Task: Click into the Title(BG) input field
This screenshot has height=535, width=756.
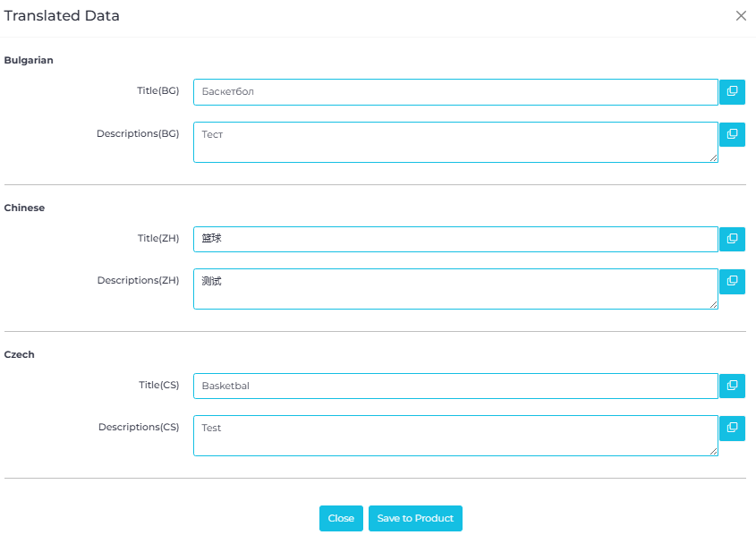Action: click(455, 91)
